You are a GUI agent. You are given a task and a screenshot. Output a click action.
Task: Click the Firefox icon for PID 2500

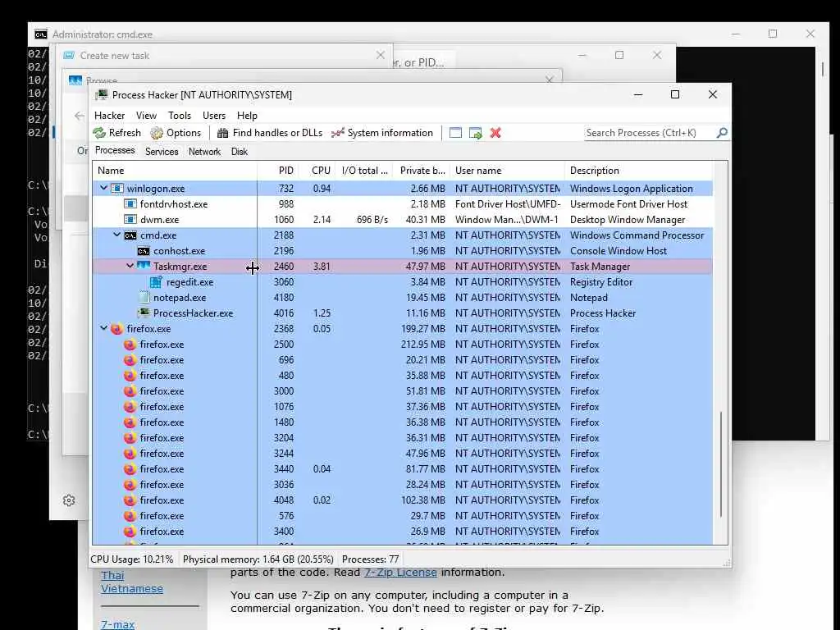[x=130, y=345]
